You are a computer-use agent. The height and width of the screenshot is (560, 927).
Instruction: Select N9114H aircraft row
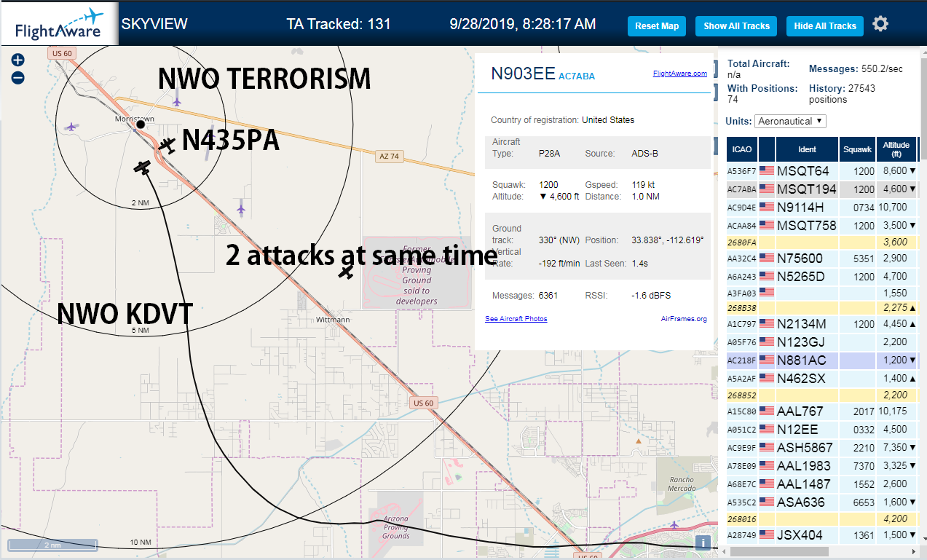coord(822,208)
